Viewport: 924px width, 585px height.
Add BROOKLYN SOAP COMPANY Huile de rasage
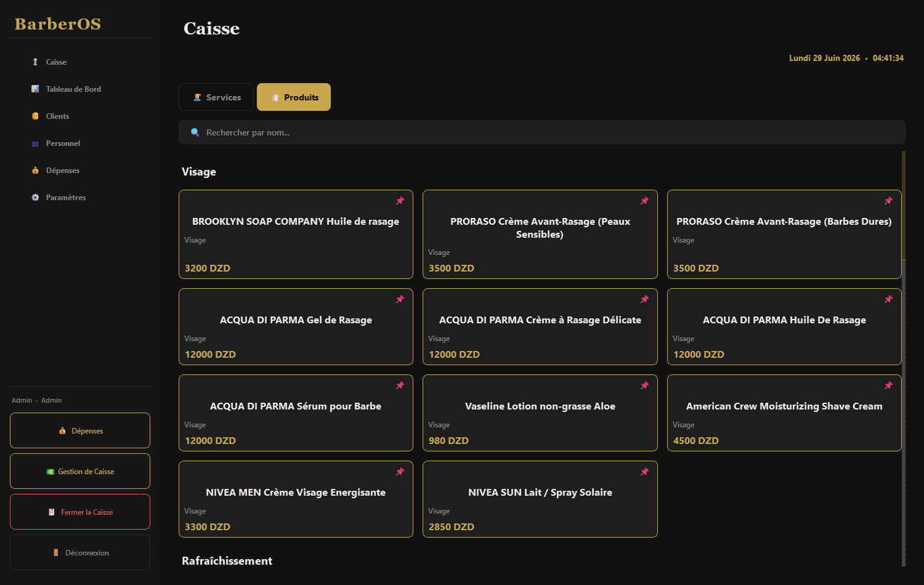point(296,235)
